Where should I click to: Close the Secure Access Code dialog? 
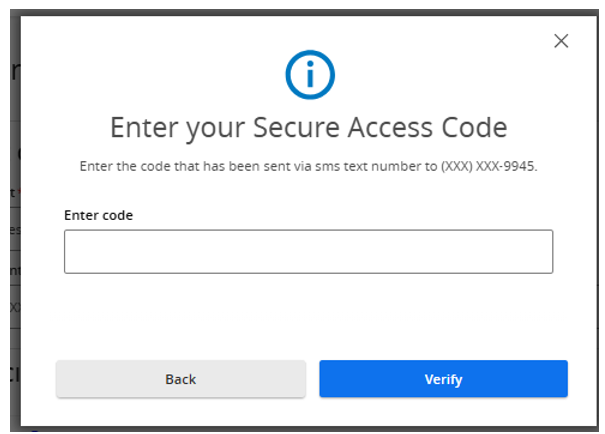(561, 41)
